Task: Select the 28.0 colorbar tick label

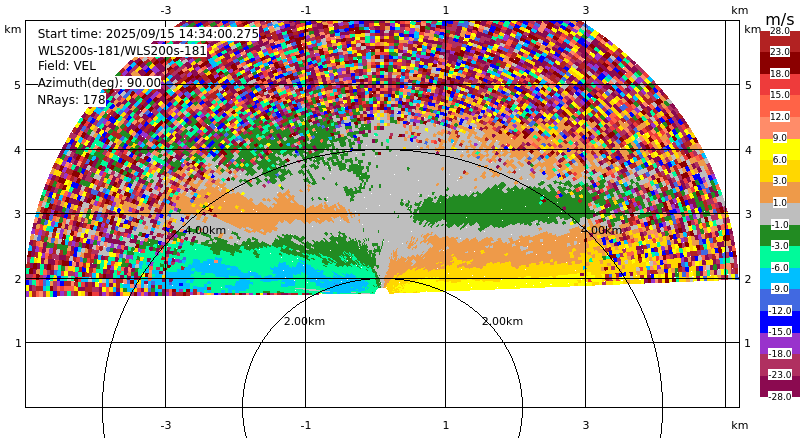Action: tap(780, 31)
